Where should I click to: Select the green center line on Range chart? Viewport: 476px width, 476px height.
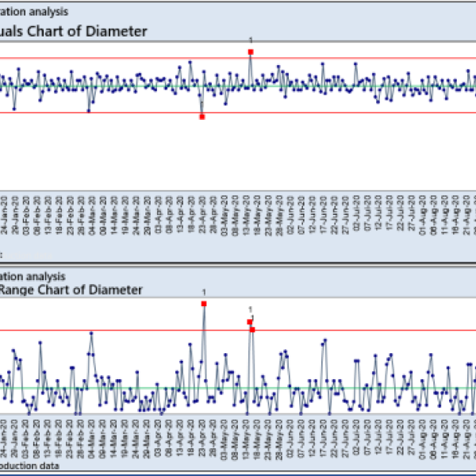point(357,388)
